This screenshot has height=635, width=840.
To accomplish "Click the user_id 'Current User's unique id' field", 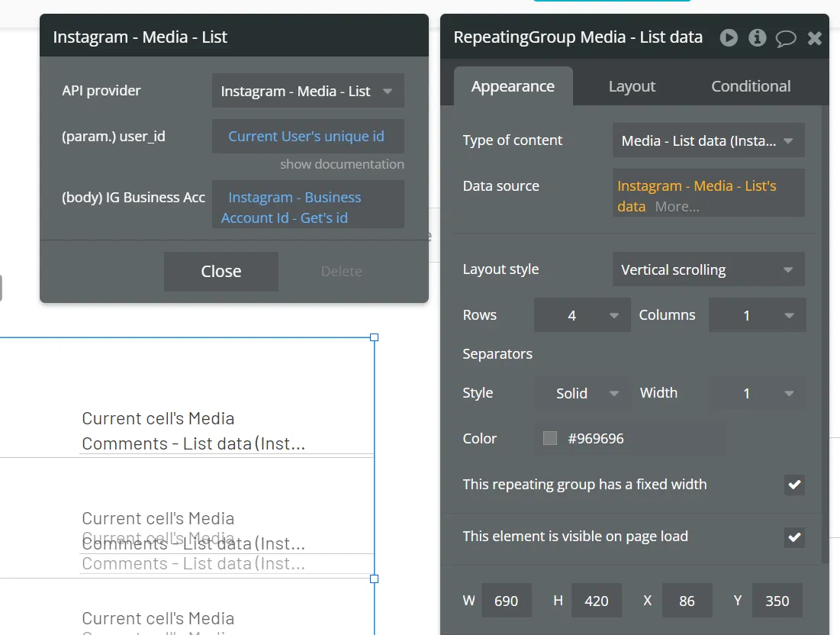I will click(308, 136).
